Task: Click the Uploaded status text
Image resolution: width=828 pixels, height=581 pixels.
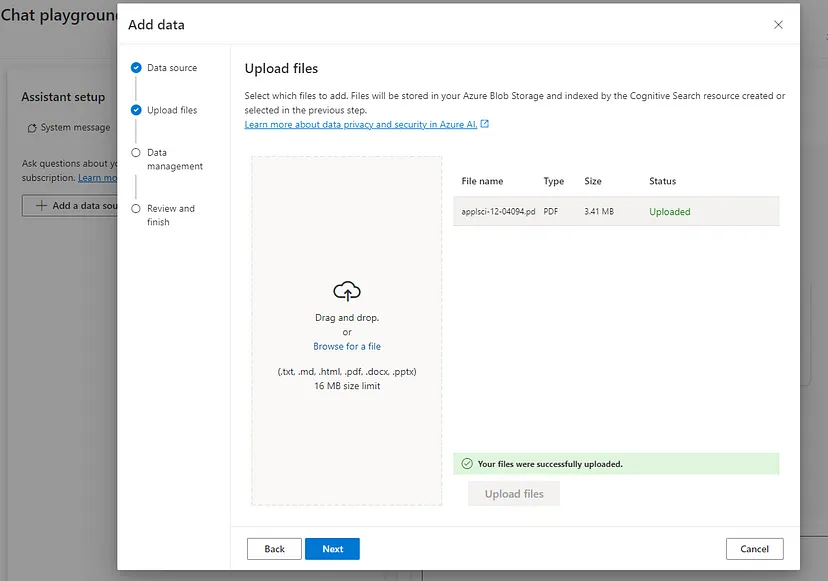Action: pos(670,212)
